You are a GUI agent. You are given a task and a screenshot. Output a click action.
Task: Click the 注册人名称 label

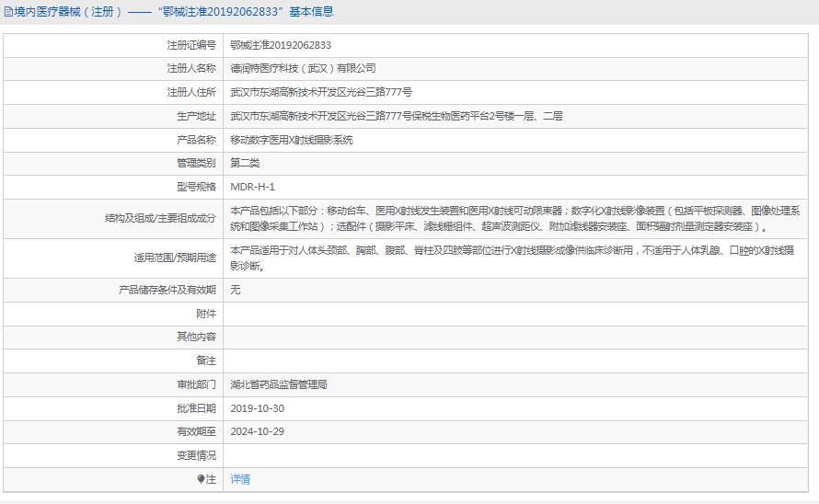pos(191,68)
